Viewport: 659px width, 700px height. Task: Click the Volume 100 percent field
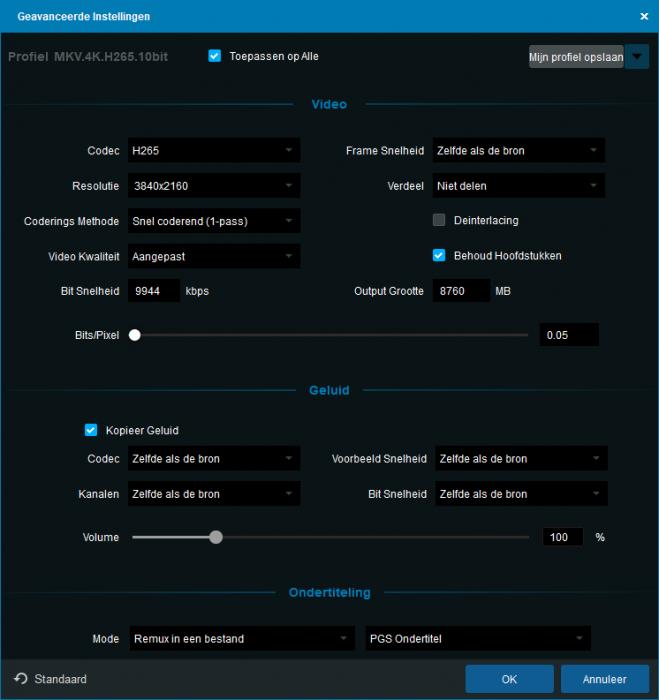pyautogui.click(x=563, y=537)
